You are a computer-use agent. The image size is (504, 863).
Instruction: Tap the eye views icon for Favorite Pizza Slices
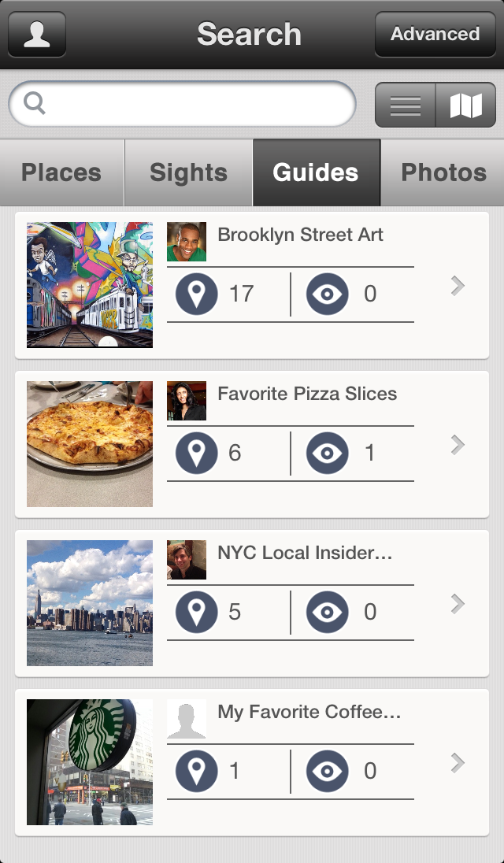[327, 454]
